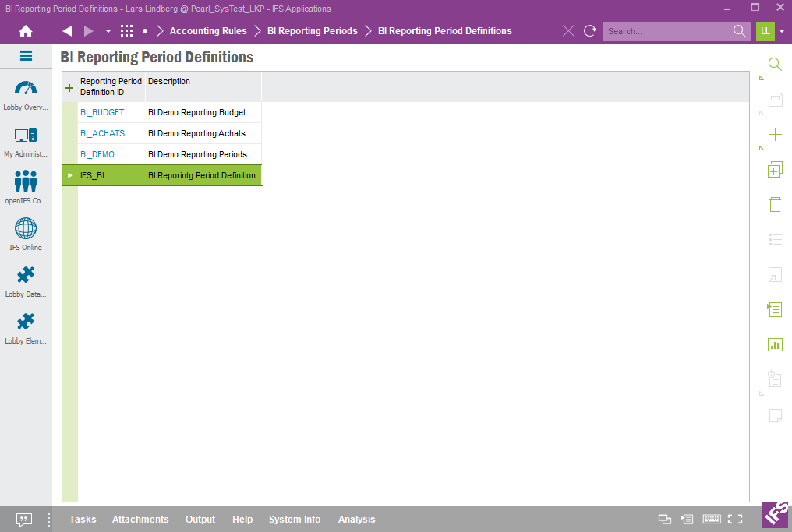The width and height of the screenshot is (792, 532).
Task: Open the Lobby Overview shortcut
Action: tap(26, 95)
